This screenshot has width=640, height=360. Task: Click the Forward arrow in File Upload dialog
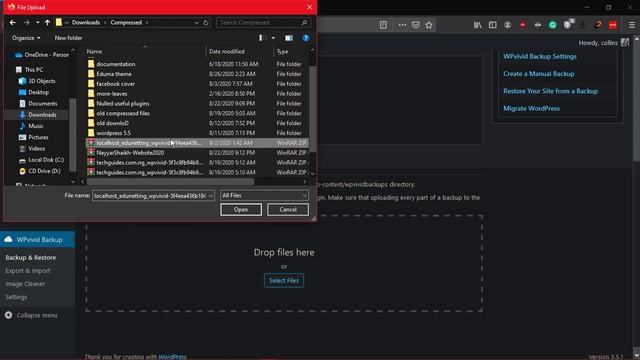click(27, 23)
